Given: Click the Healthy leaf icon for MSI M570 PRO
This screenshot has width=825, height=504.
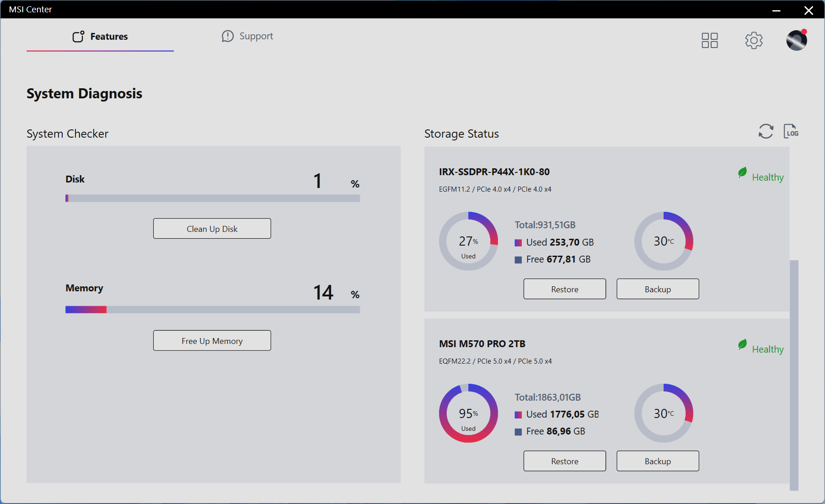Looking at the screenshot, I should [x=742, y=345].
